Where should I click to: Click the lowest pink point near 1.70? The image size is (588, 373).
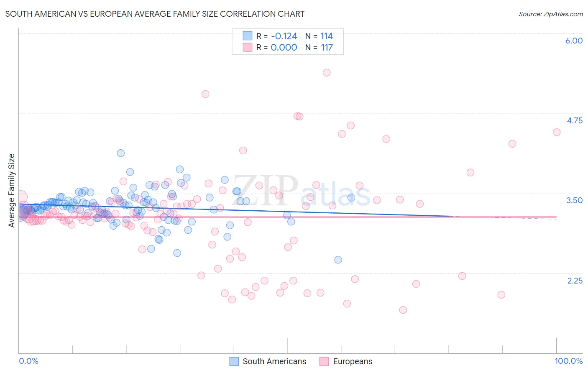coord(403,310)
